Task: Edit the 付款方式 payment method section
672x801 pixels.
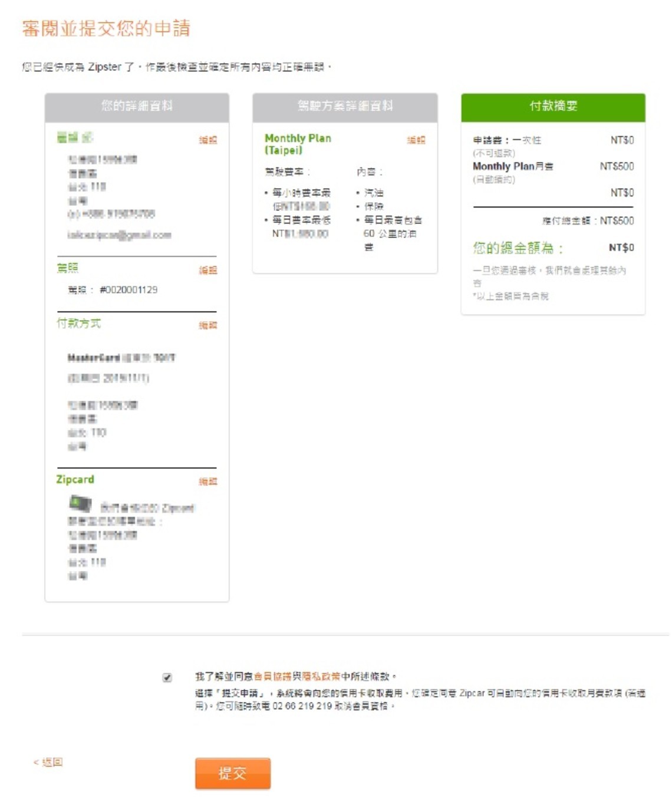Action: 208,325
